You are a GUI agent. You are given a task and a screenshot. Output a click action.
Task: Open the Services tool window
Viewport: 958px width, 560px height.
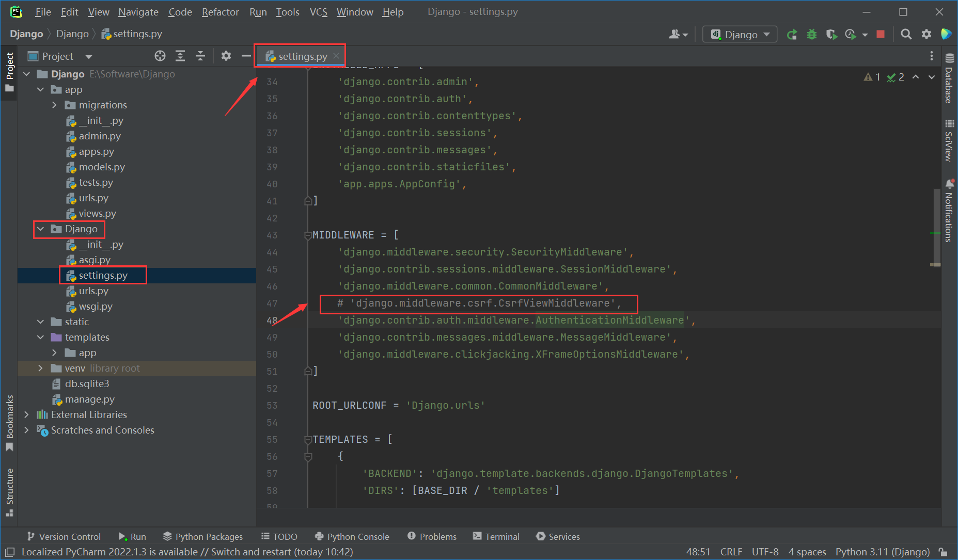point(558,537)
